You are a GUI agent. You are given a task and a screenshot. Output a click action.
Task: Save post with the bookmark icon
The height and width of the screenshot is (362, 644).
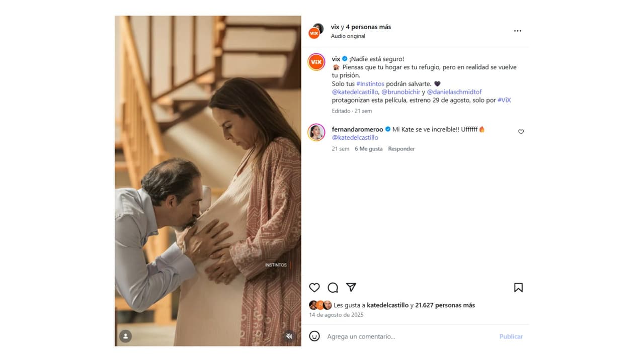click(518, 288)
